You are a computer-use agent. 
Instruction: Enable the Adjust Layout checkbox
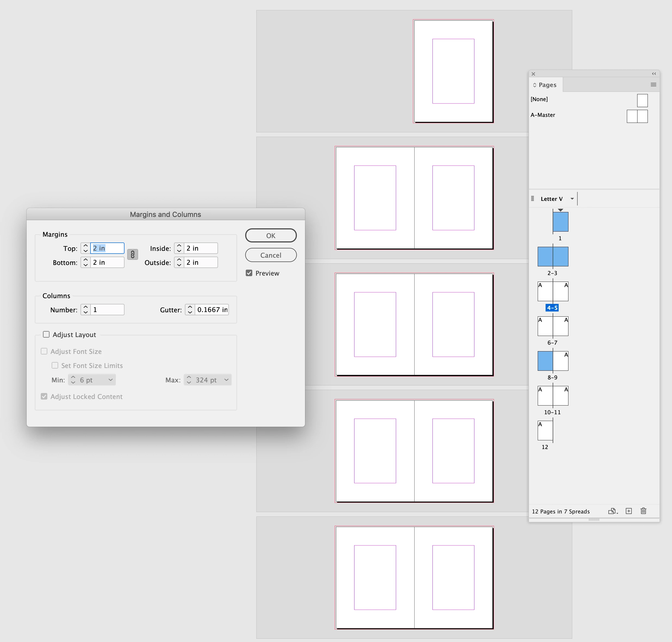click(46, 334)
